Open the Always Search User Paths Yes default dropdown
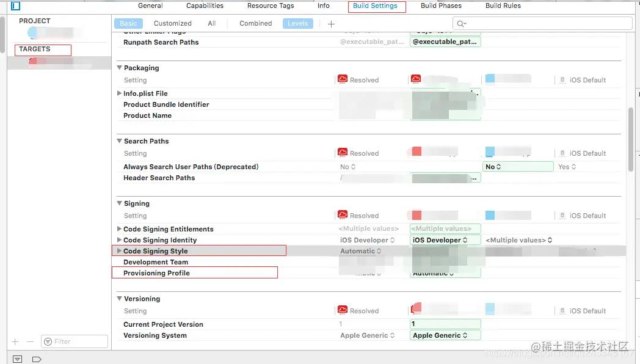The height and width of the screenshot is (364, 640). [x=567, y=167]
